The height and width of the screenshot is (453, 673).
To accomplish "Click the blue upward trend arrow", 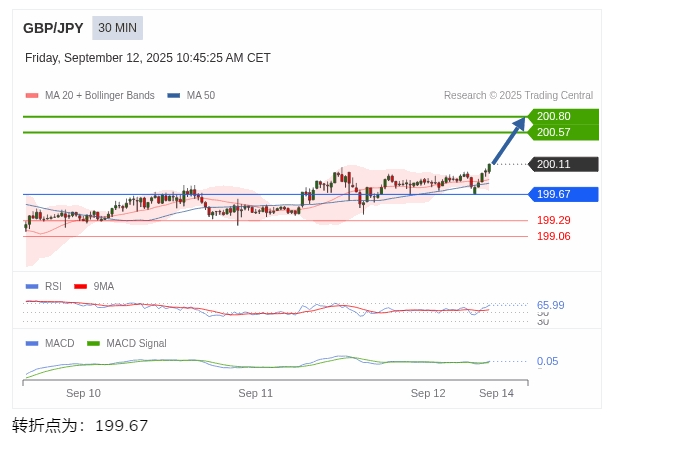I will pyautogui.click(x=509, y=140).
